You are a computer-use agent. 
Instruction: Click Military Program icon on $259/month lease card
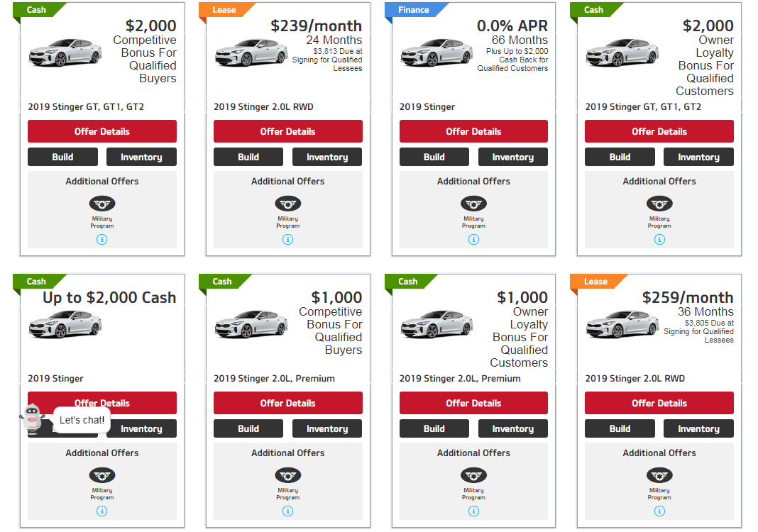pos(659,476)
